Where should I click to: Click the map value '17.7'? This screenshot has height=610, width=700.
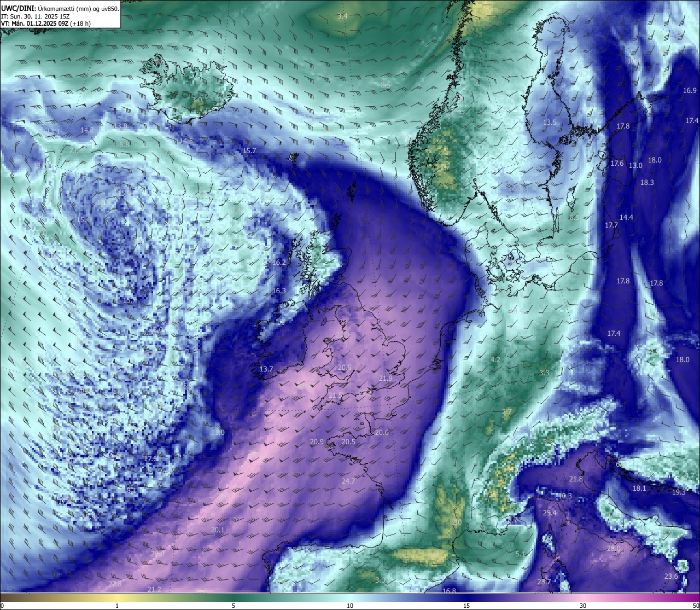click(611, 225)
